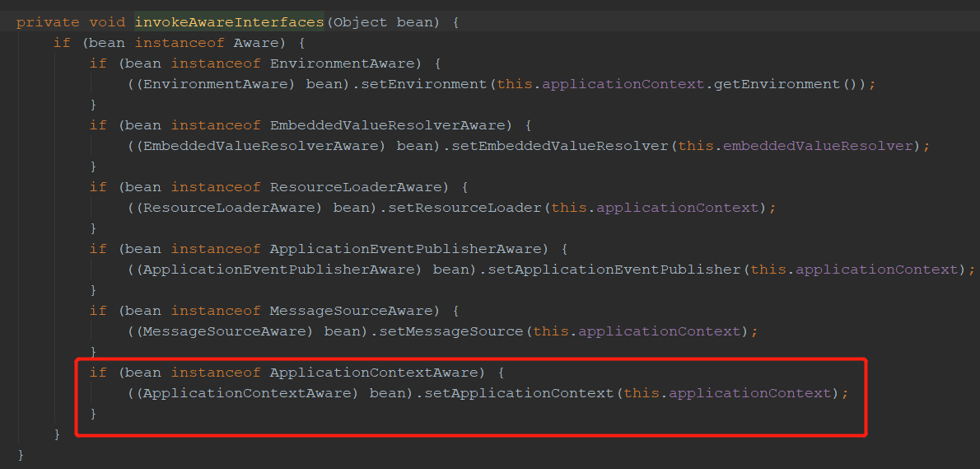Click 'instanceof' keyword on the MessageSourceAware line
This screenshot has height=469, width=980.
(x=216, y=311)
